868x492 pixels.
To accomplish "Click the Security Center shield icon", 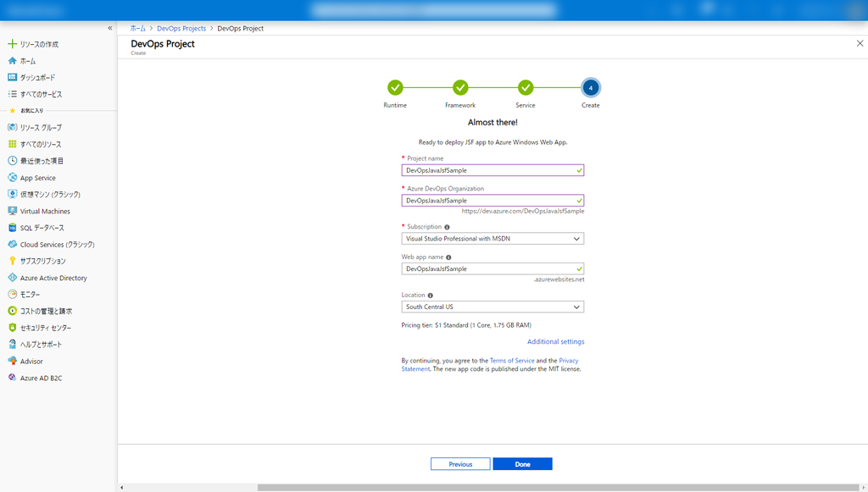I will 12,327.
